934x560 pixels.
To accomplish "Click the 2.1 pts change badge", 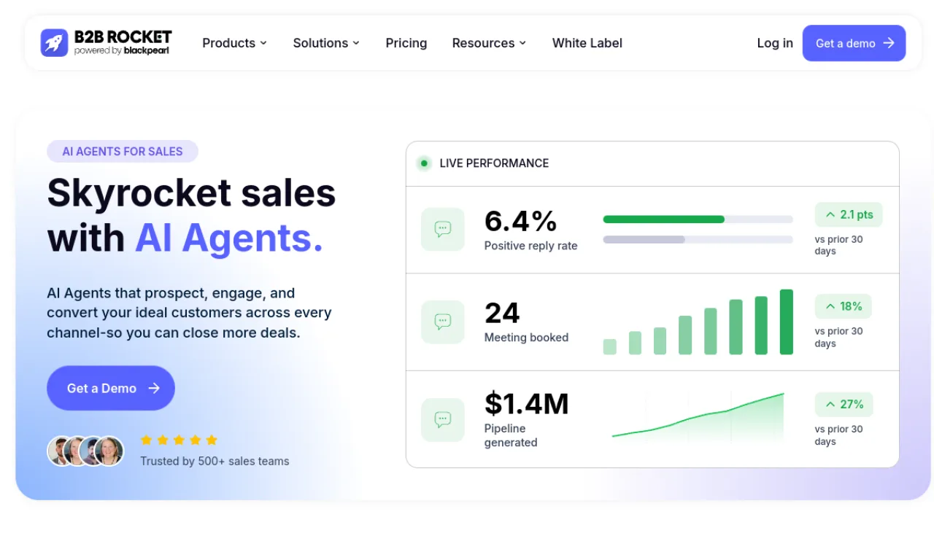I will [849, 214].
